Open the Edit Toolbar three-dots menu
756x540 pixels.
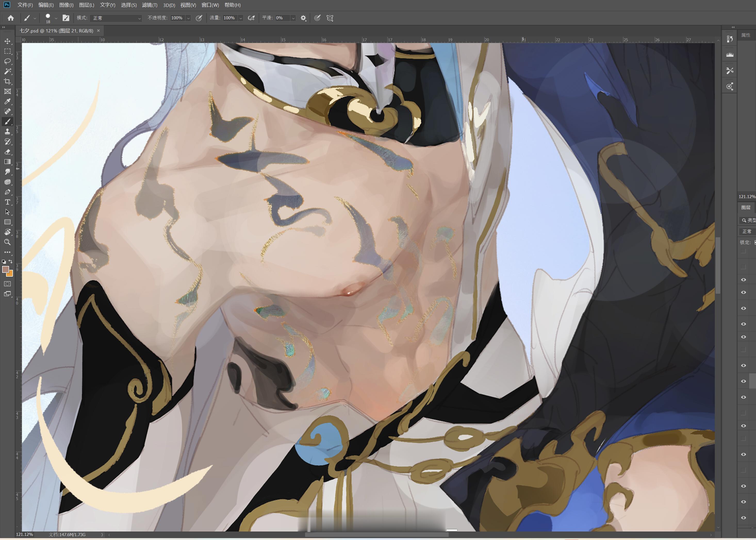click(7, 252)
